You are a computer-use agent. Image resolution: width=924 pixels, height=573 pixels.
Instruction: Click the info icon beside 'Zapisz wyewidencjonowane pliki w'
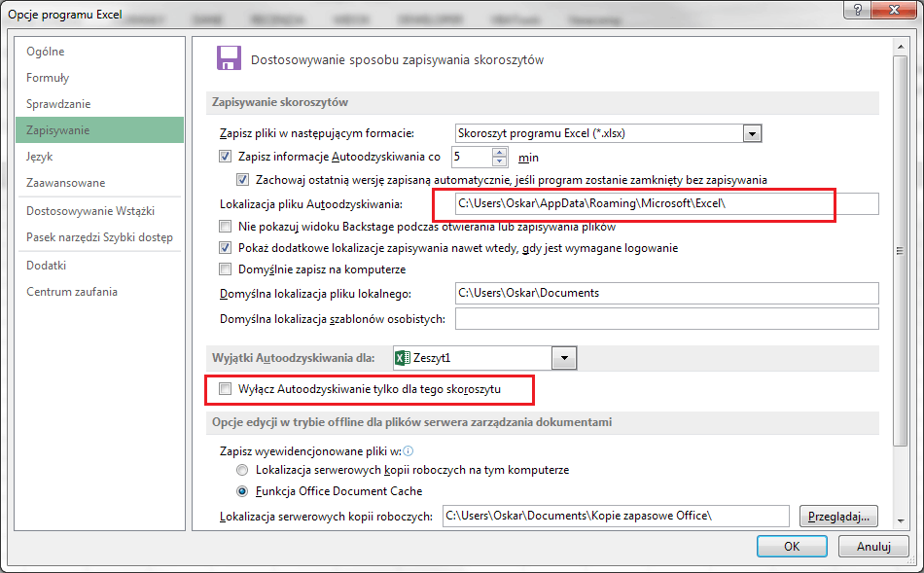409,451
